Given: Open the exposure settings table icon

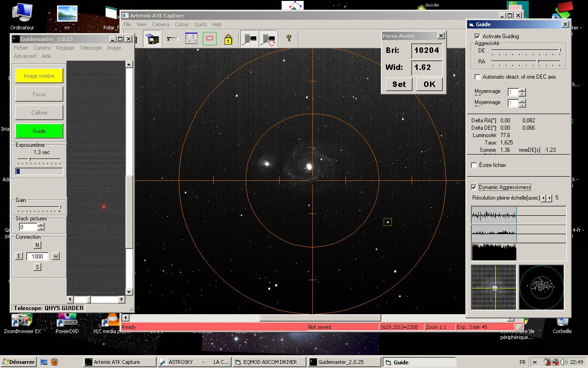Looking at the screenshot, I should (x=191, y=39).
